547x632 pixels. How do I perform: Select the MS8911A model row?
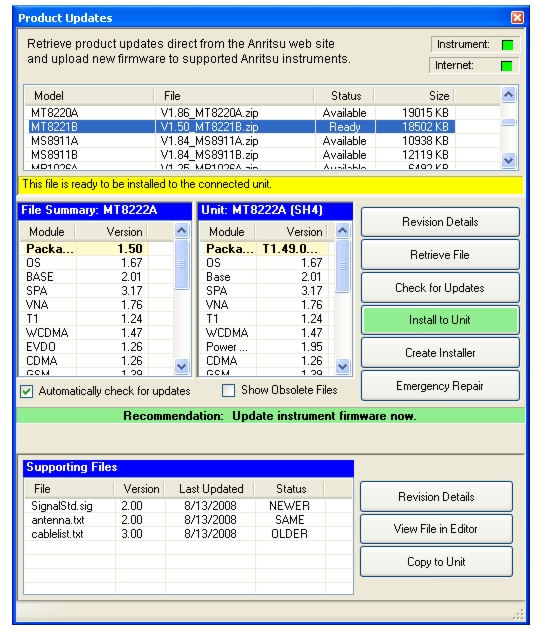click(x=242, y=141)
